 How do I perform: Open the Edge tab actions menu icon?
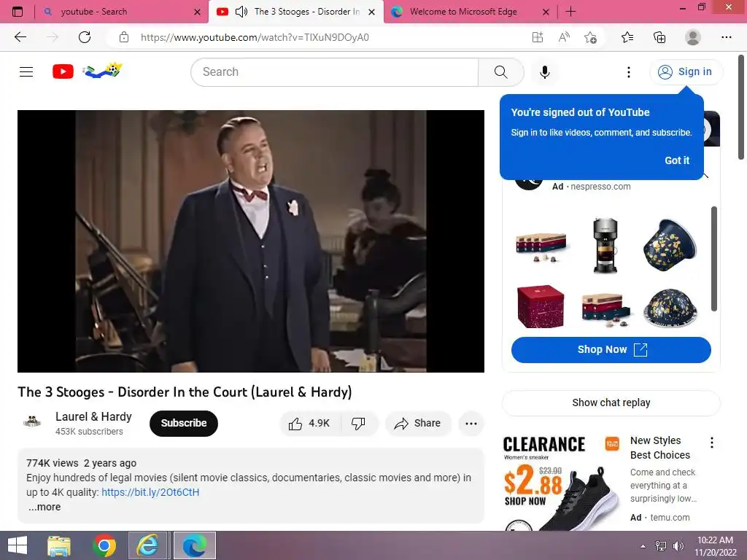coord(18,12)
